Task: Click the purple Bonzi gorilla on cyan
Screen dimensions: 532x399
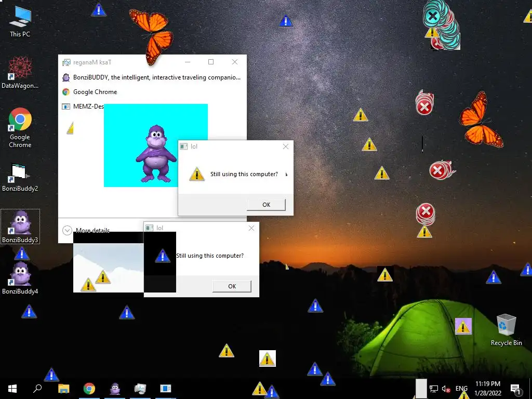Action: pos(156,153)
